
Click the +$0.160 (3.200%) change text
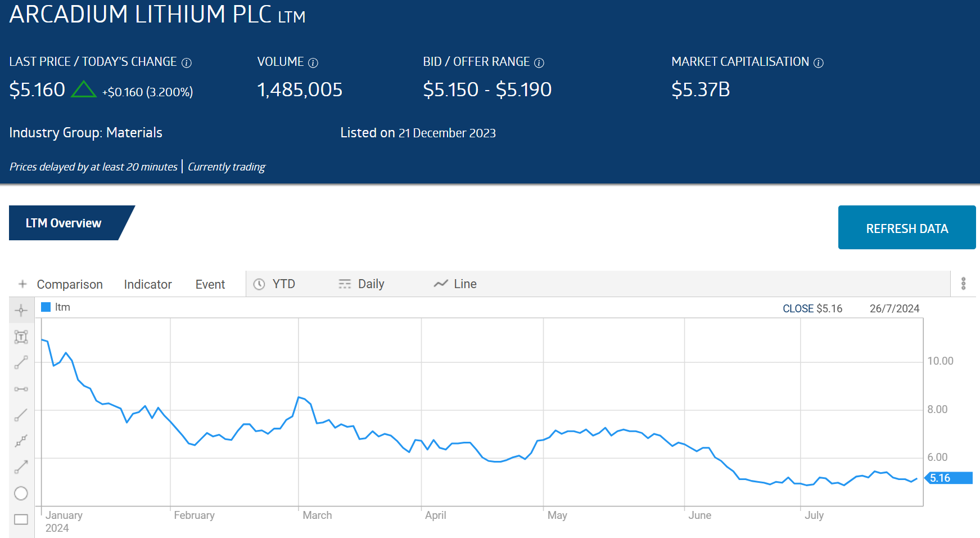tap(147, 92)
